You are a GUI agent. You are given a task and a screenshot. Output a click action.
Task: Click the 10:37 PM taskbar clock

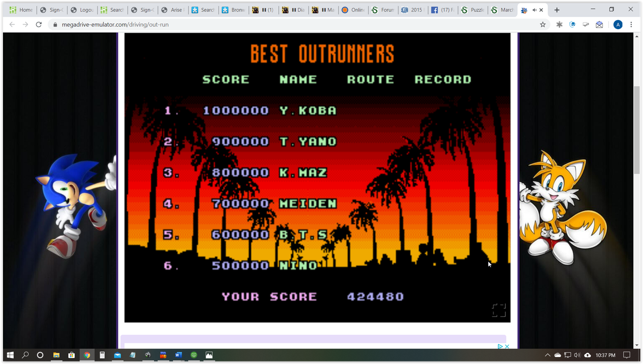[605, 355]
